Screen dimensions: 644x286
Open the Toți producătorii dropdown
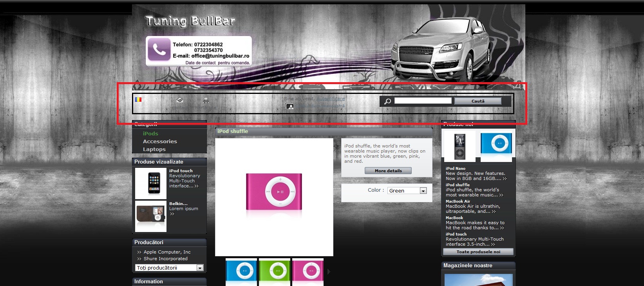click(170, 268)
